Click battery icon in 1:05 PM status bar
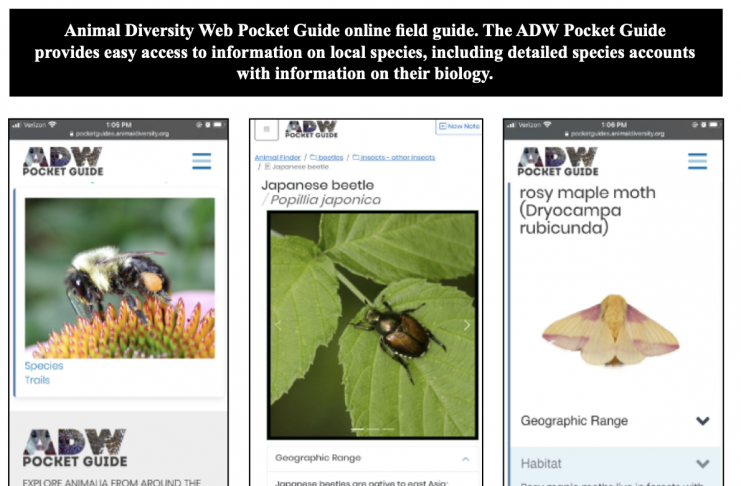Viewport: 741px width, 486px height. 218,125
